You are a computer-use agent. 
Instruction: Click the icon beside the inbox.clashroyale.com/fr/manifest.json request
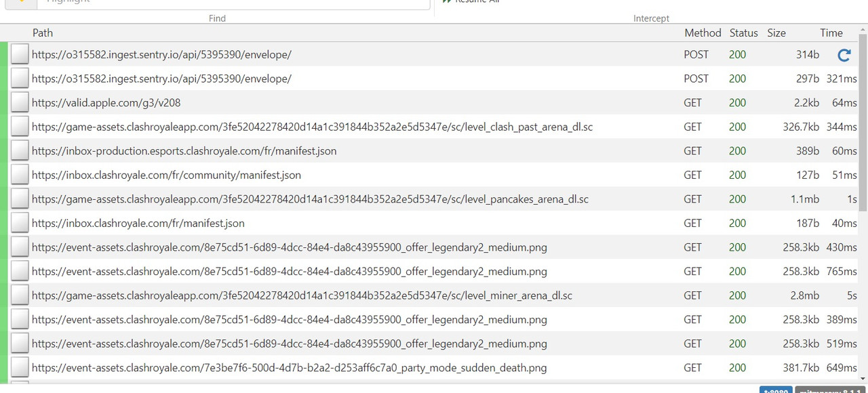[20, 223]
